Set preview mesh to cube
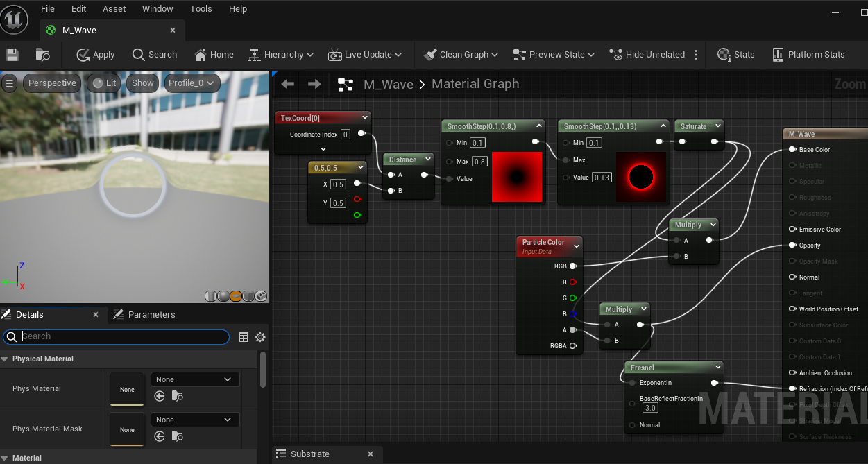 [248, 296]
